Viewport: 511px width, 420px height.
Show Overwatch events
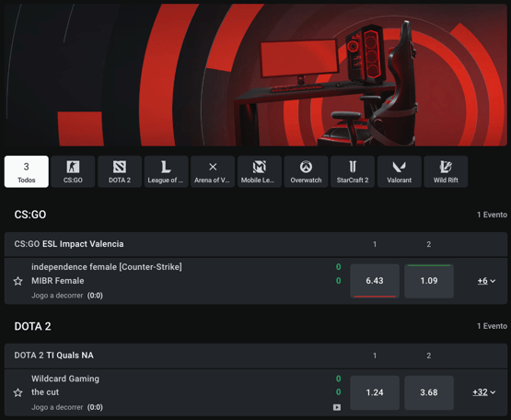[x=306, y=171]
